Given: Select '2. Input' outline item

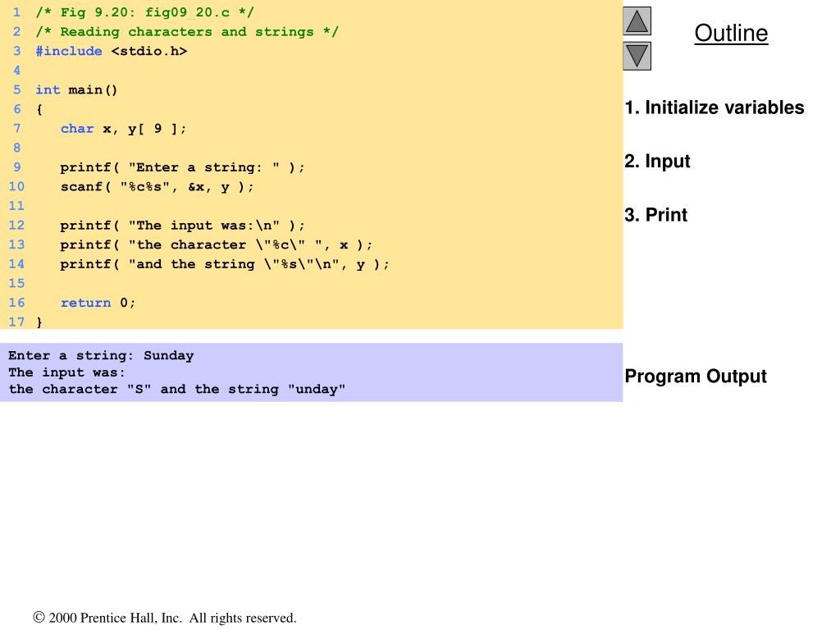Looking at the screenshot, I should point(657,162).
